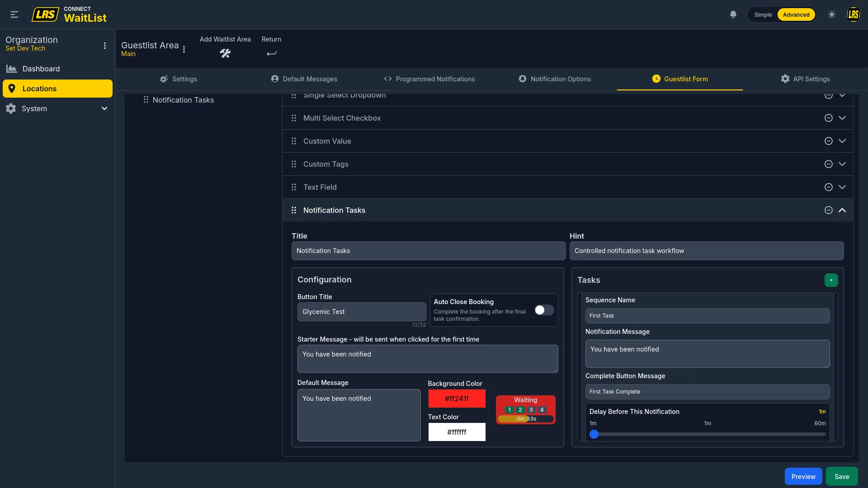
Task: Click the Add Waitlist Area tools icon
Action: (225, 53)
